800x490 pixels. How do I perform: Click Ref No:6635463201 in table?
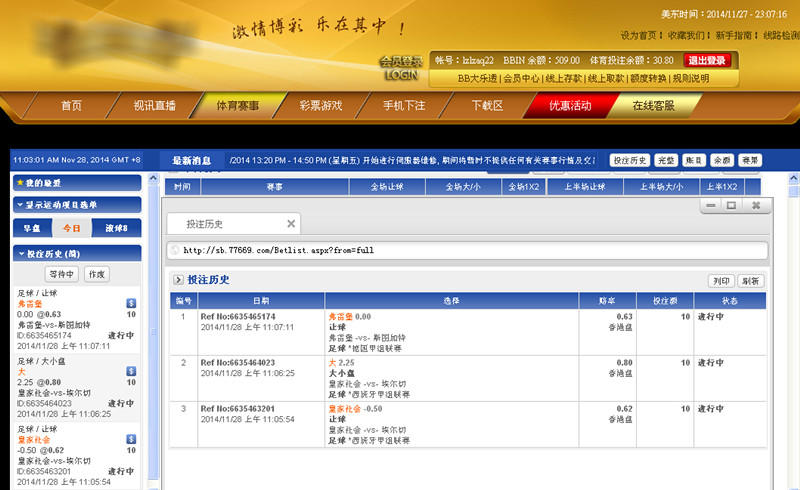tap(238, 408)
